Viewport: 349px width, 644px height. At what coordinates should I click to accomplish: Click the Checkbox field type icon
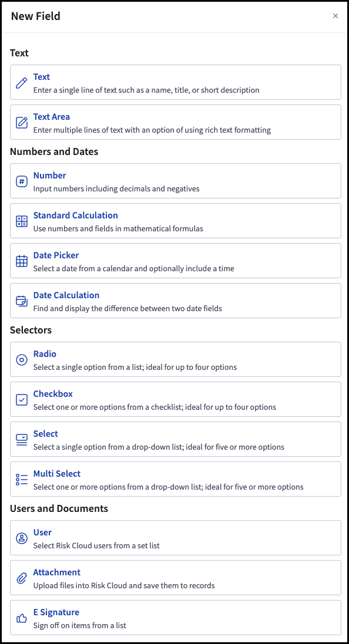tap(21, 399)
